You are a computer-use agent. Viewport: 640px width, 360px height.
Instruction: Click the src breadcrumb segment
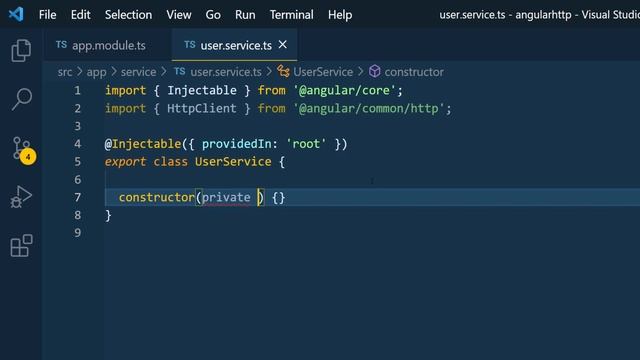pyautogui.click(x=65, y=72)
